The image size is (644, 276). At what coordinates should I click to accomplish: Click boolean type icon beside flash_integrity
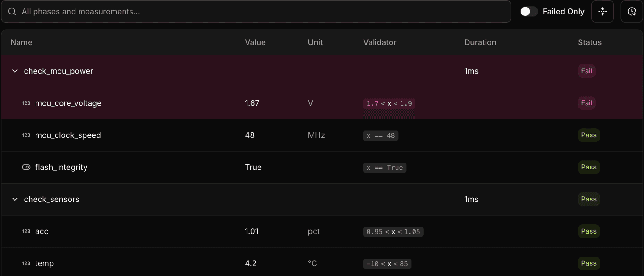[x=26, y=167]
